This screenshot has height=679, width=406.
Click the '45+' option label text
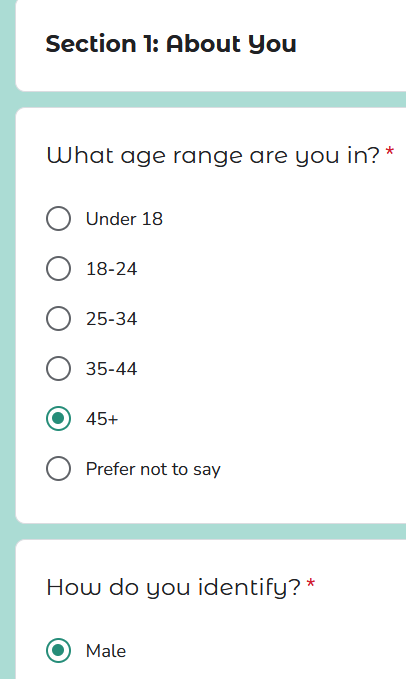(x=102, y=419)
